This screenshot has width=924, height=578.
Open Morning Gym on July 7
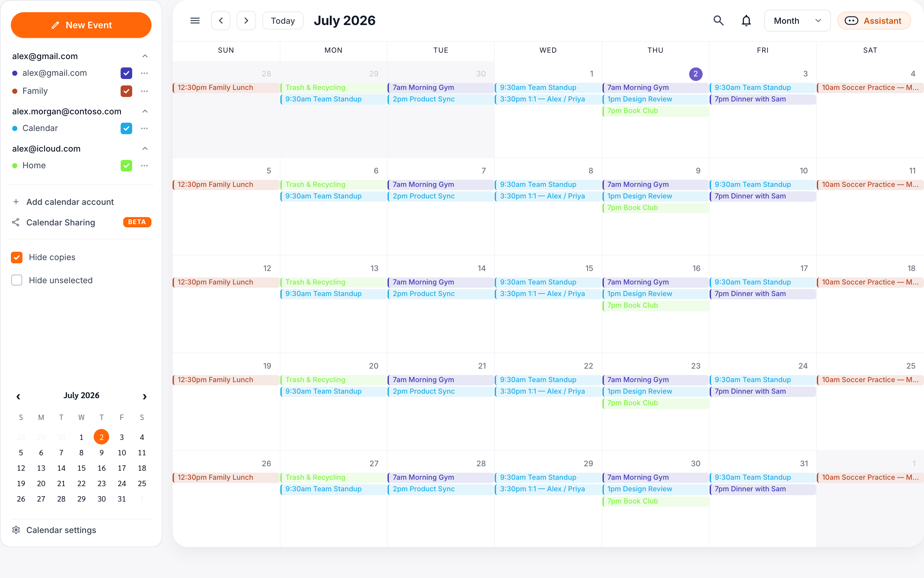click(x=441, y=185)
